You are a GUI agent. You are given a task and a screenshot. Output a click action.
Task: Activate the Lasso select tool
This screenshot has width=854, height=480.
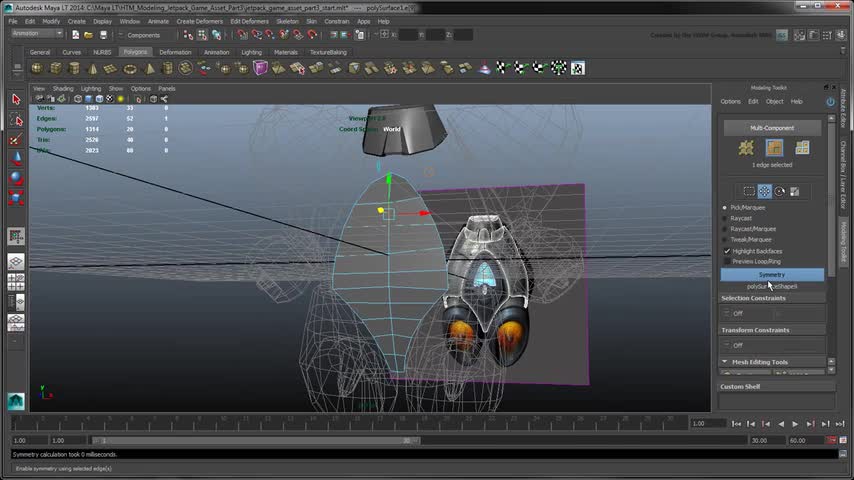click(16, 119)
